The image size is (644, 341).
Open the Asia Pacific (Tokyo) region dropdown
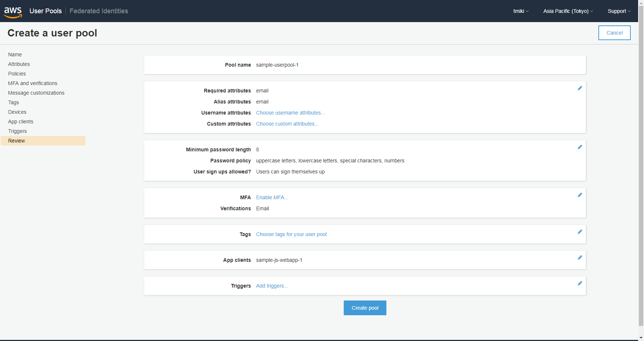(567, 11)
